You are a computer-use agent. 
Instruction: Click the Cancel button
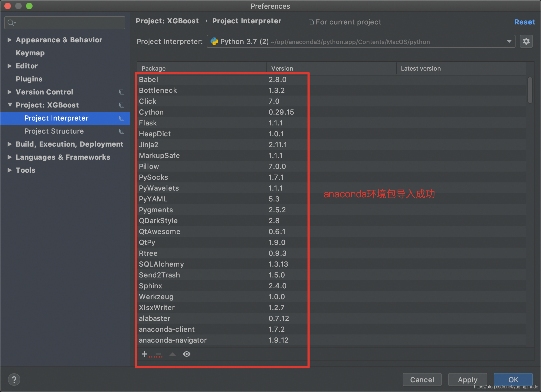422,380
